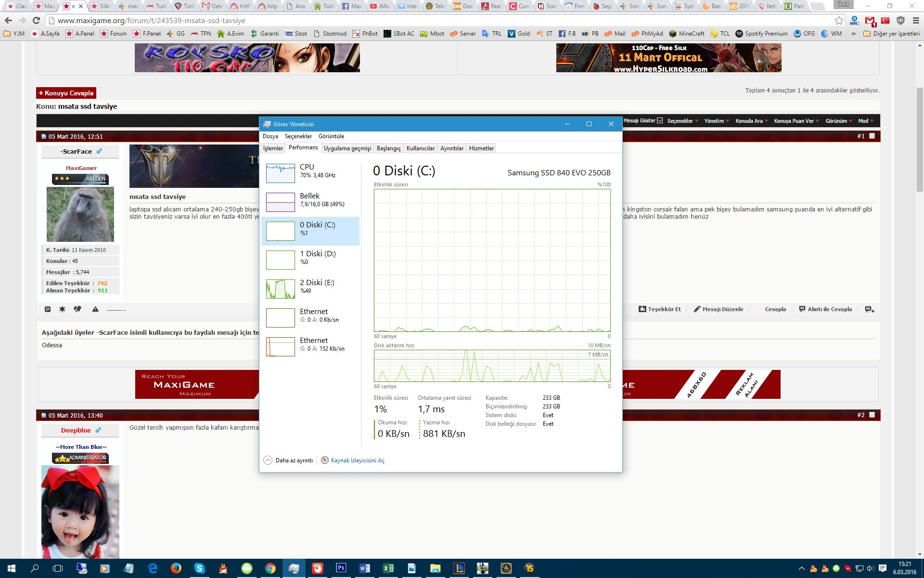Switch to the Hizmetler tab
The width and height of the screenshot is (924, 578).
point(481,148)
